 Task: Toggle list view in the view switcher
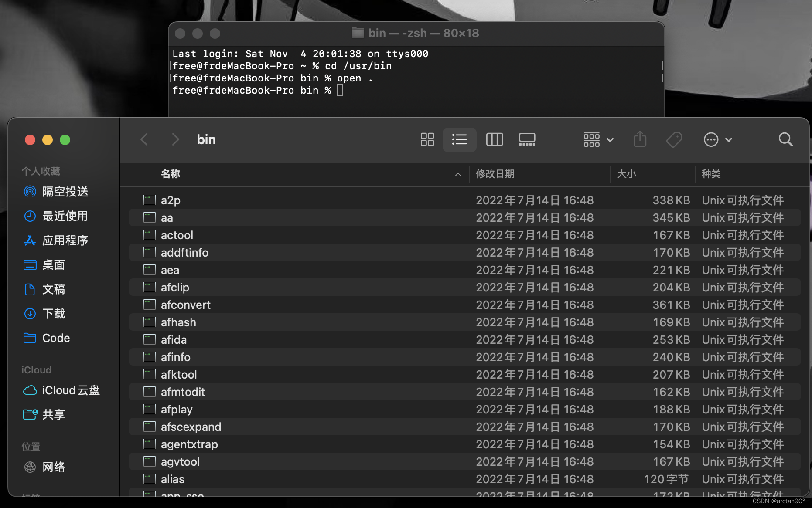[x=459, y=139]
